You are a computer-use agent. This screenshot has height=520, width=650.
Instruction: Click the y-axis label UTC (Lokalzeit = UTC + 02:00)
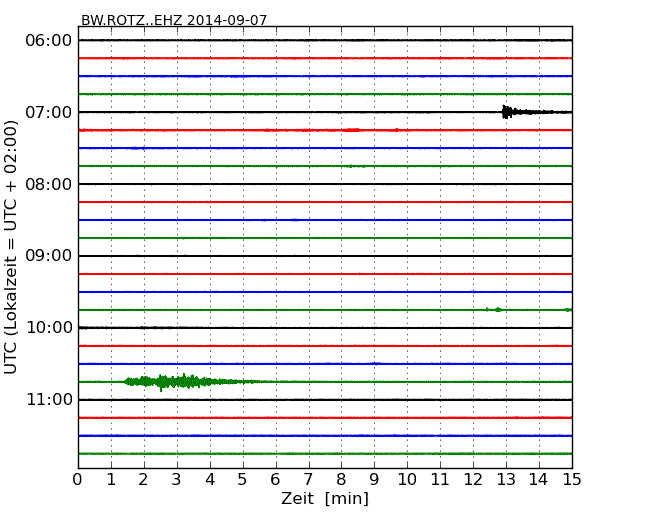click(x=11, y=248)
